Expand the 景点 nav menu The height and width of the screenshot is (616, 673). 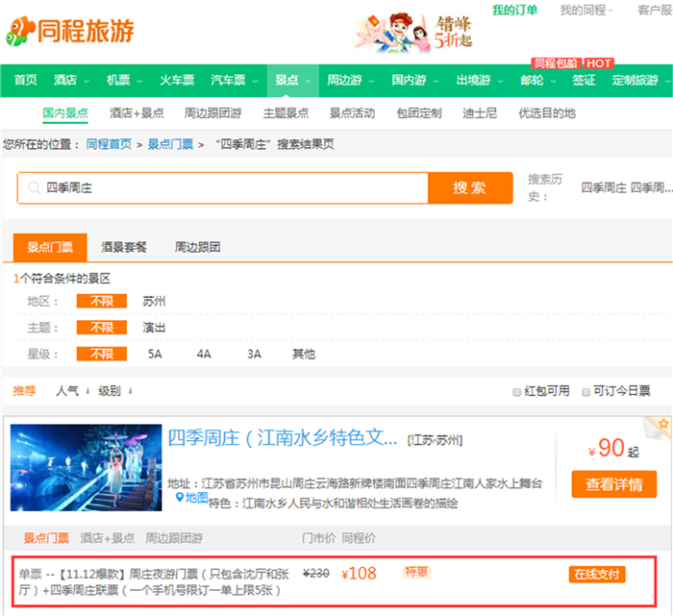click(x=291, y=80)
